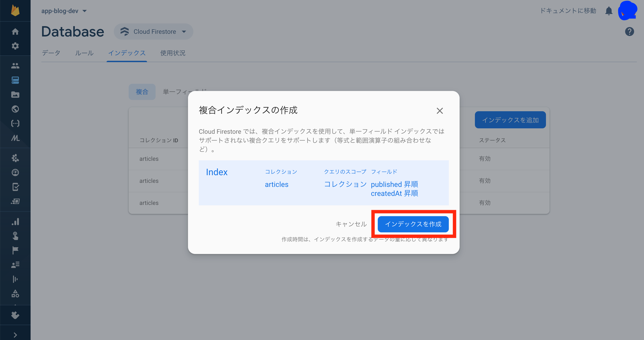This screenshot has height=340, width=644.
Task: Open notifications via the bell icon
Action: tap(609, 11)
